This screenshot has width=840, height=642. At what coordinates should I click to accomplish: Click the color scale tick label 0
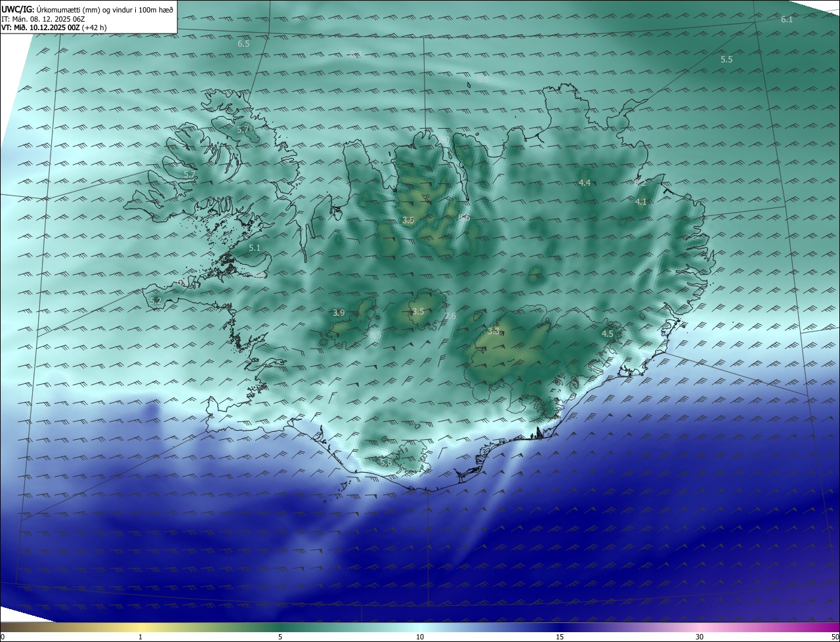(x=3, y=637)
